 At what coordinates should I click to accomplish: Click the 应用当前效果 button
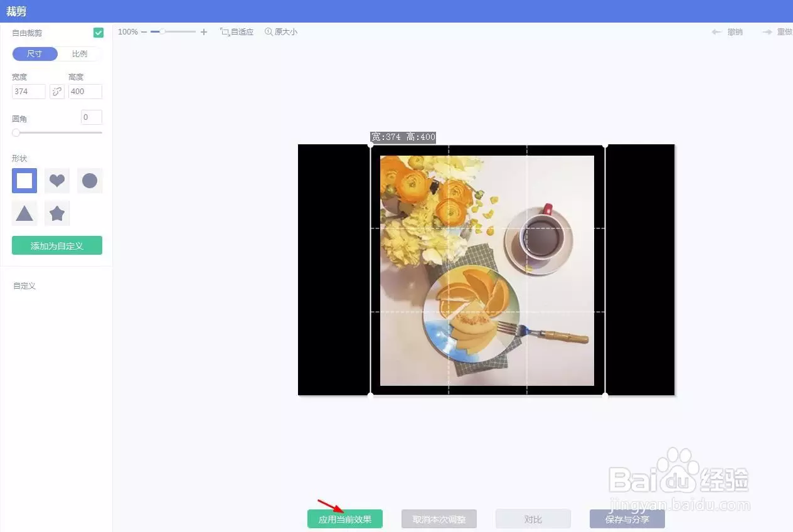345,519
